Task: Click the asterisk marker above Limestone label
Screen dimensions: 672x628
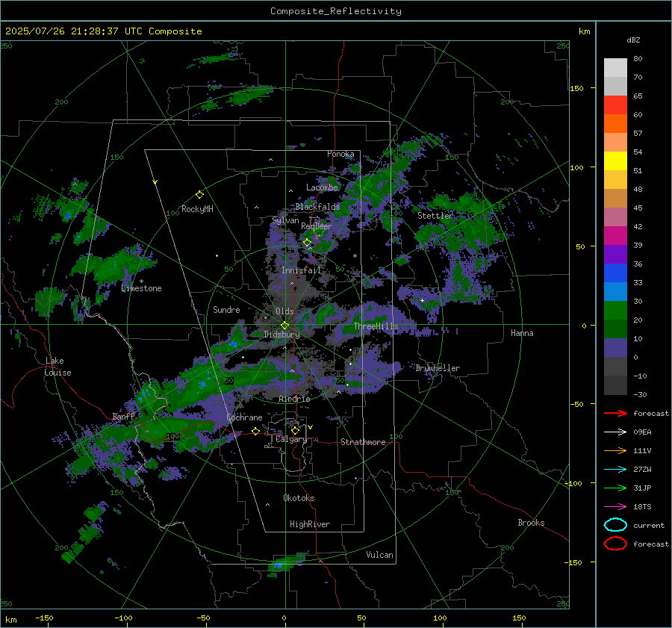Action: (x=141, y=282)
